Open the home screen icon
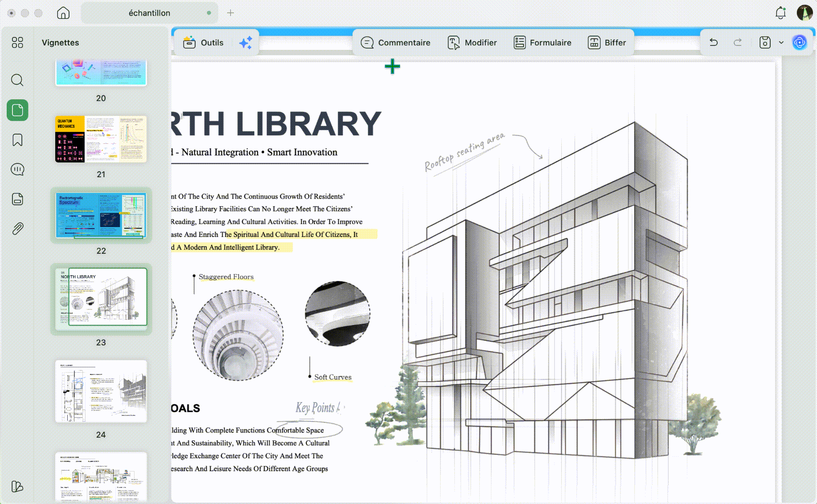This screenshot has width=817, height=504. click(x=63, y=13)
